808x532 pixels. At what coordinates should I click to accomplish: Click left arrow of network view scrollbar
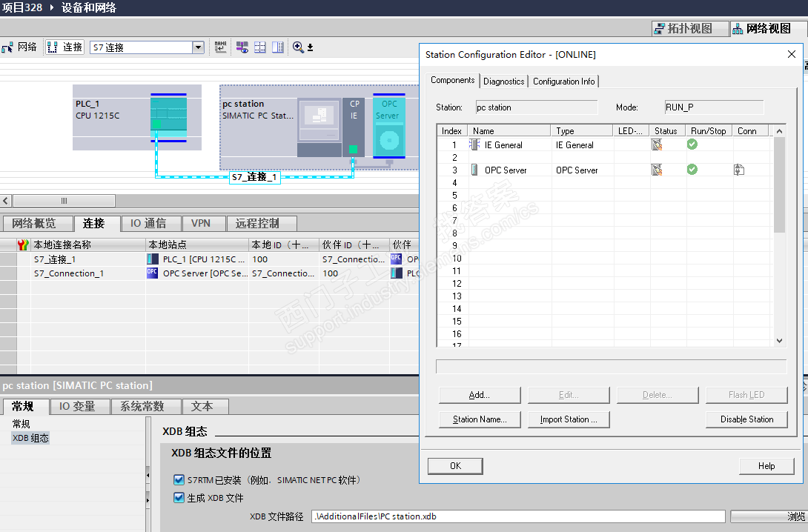point(6,200)
